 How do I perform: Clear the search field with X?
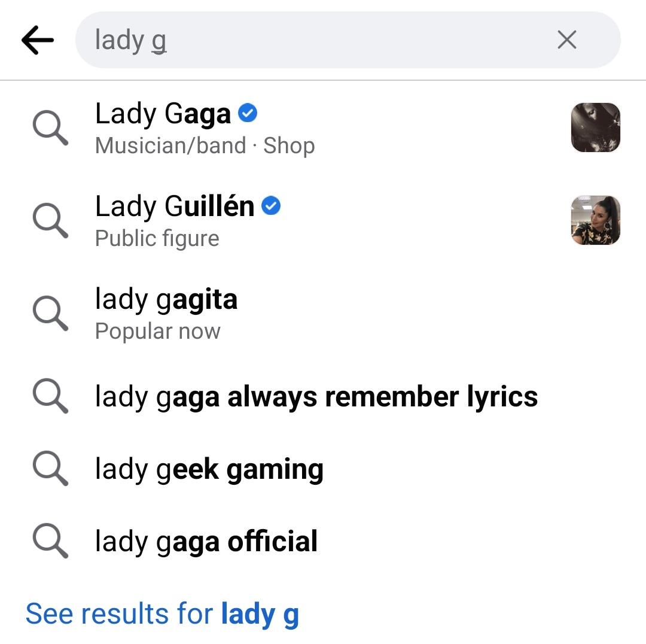(566, 40)
